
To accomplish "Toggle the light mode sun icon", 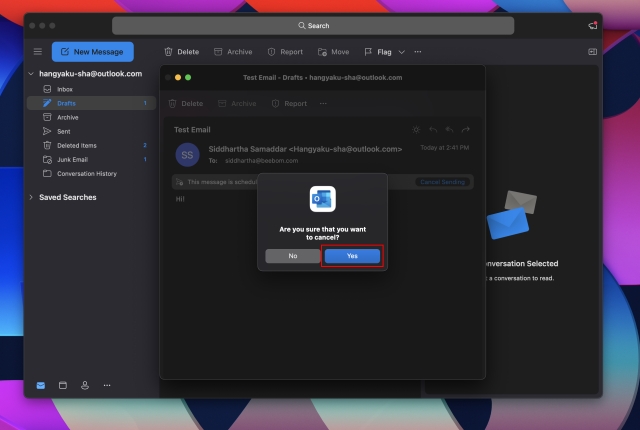I will [x=416, y=130].
